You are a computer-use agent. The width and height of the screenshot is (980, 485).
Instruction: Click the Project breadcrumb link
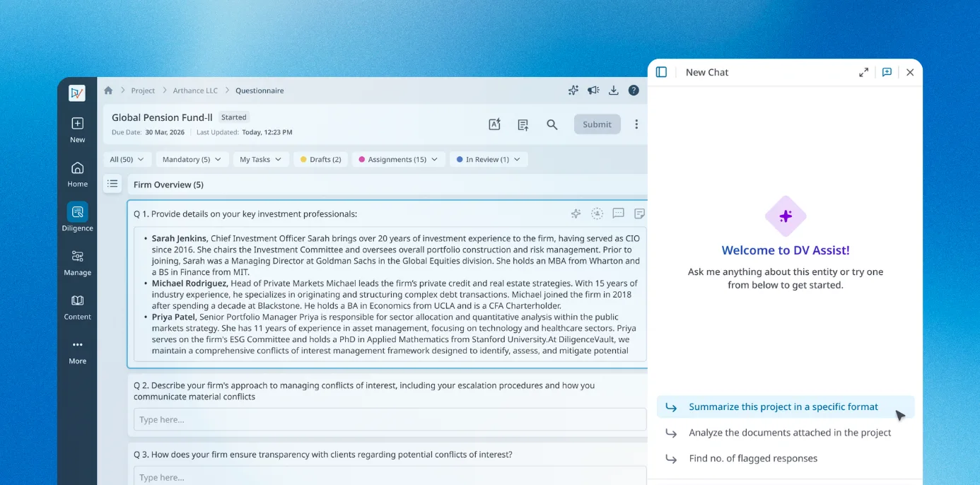pyautogui.click(x=143, y=90)
